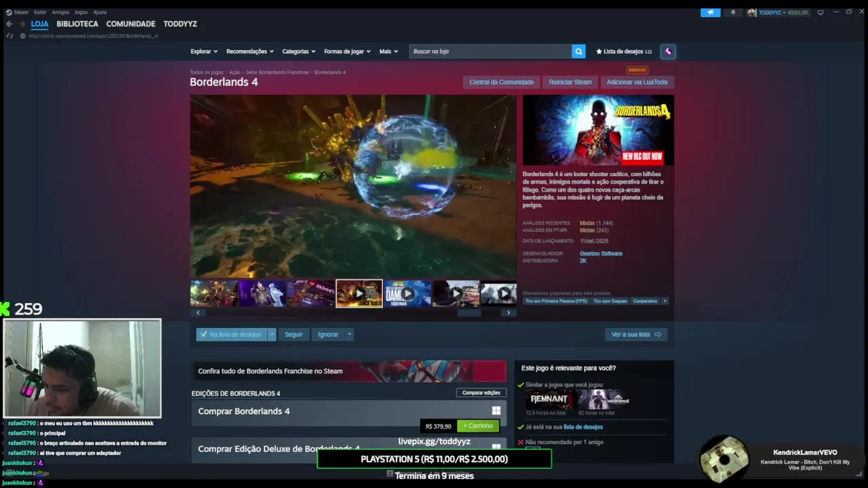
Task: Click the Reiniciar Steam button
Action: click(570, 82)
